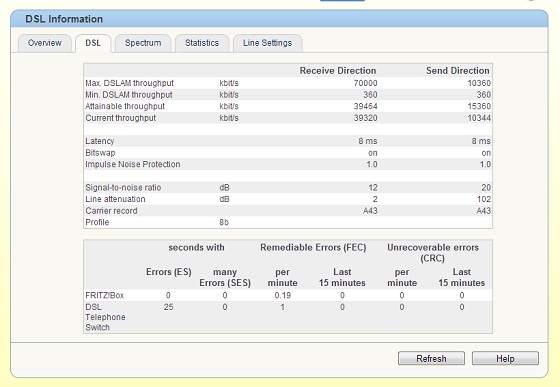This screenshot has height=387, width=560.
Task: Open the Statistics tab
Action: (x=202, y=43)
